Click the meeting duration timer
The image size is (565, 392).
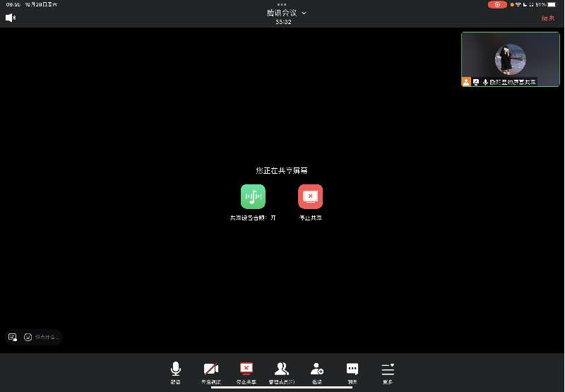coord(283,22)
